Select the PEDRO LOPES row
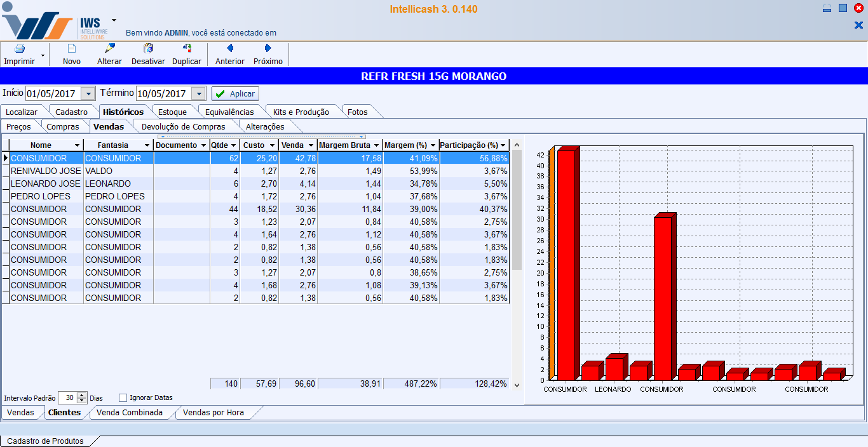The height and width of the screenshot is (447, 868). coord(259,196)
